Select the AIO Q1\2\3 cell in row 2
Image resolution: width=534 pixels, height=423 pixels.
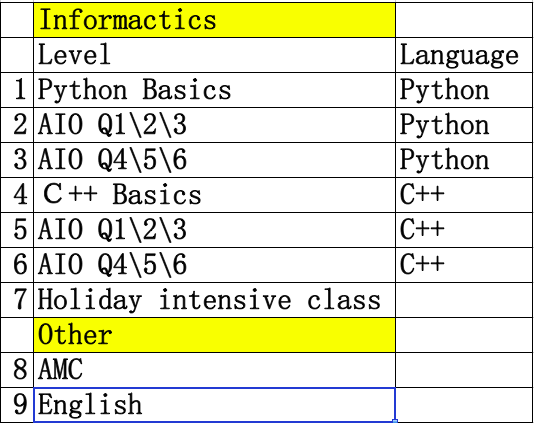coord(215,125)
